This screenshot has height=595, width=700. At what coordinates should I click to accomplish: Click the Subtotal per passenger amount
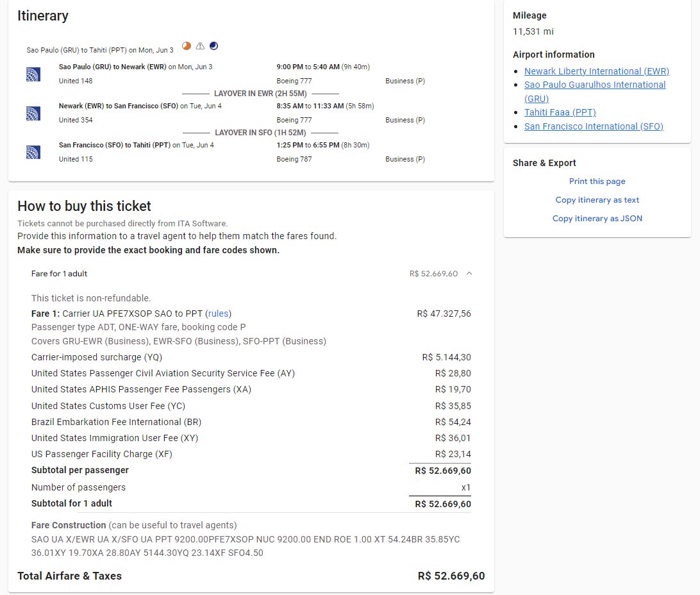[443, 471]
